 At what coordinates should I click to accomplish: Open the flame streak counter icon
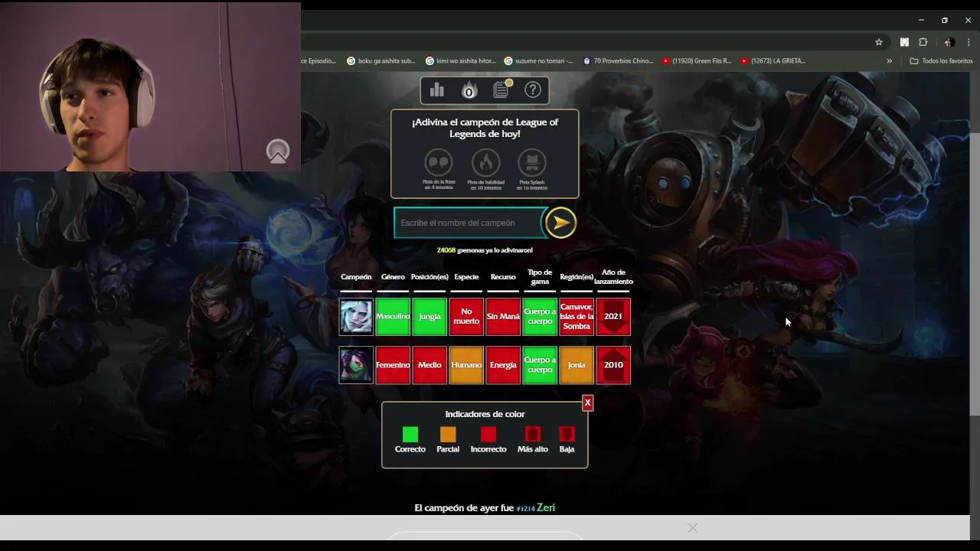pyautogui.click(x=469, y=90)
